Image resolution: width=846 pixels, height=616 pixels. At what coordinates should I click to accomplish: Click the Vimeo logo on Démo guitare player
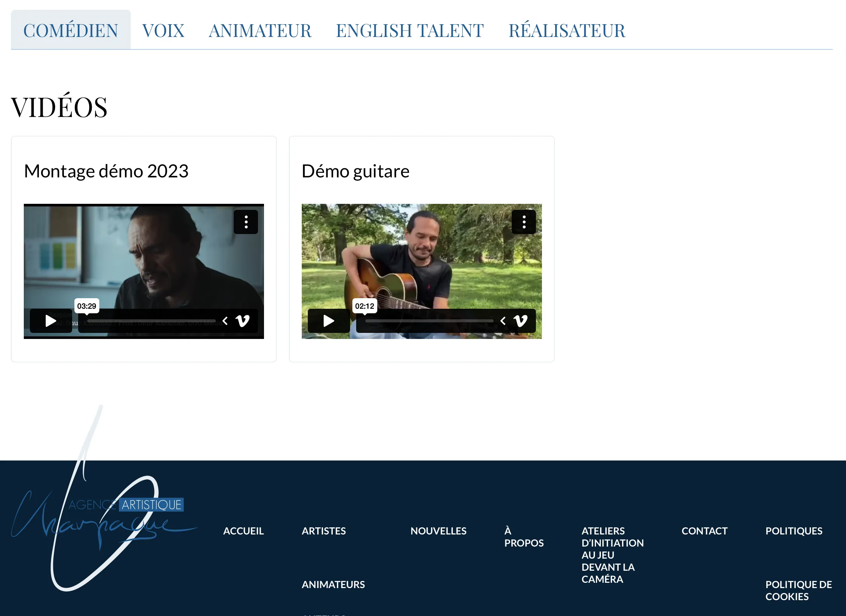[x=521, y=321]
